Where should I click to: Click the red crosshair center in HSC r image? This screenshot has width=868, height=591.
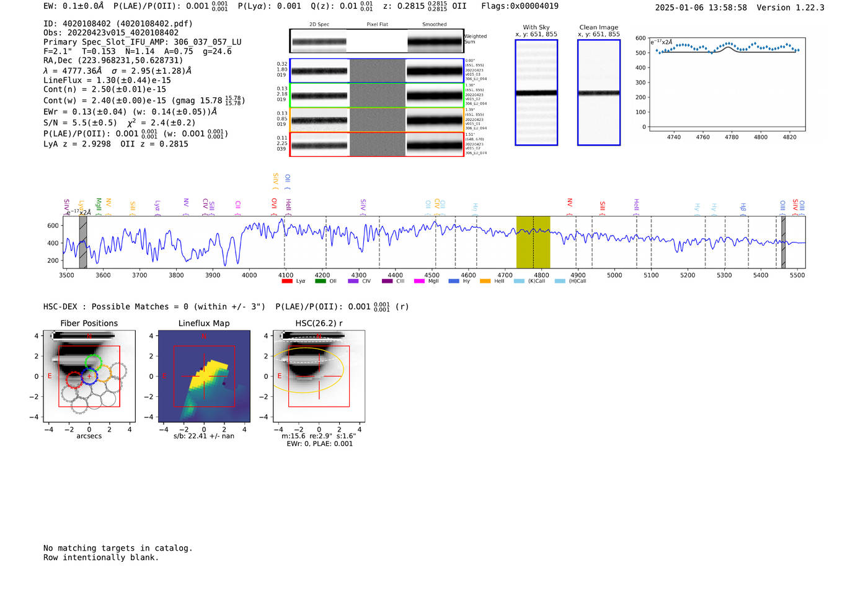[319, 376]
